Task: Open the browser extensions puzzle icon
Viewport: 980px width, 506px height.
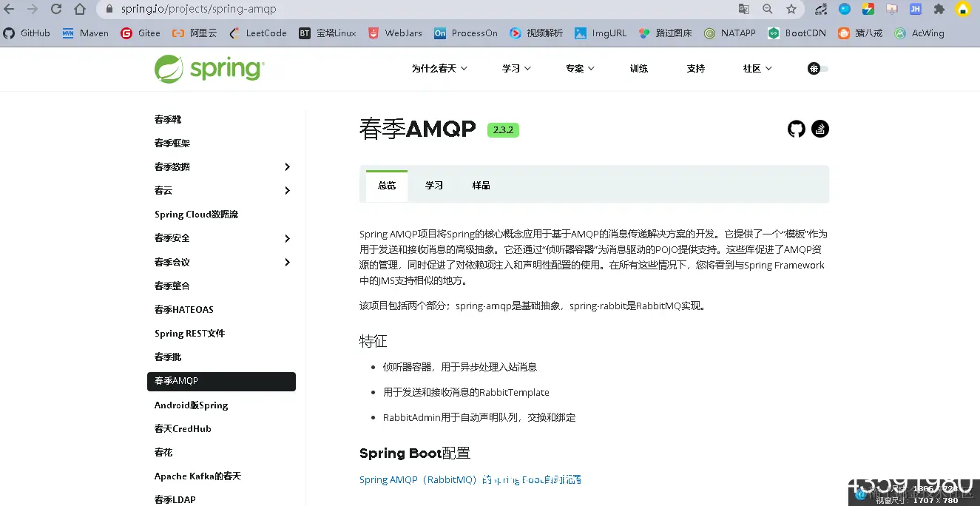Action: (938, 9)
